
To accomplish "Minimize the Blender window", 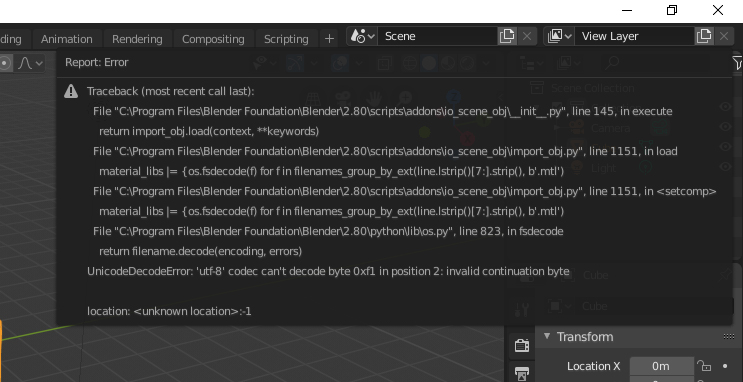I will (626, 10).
